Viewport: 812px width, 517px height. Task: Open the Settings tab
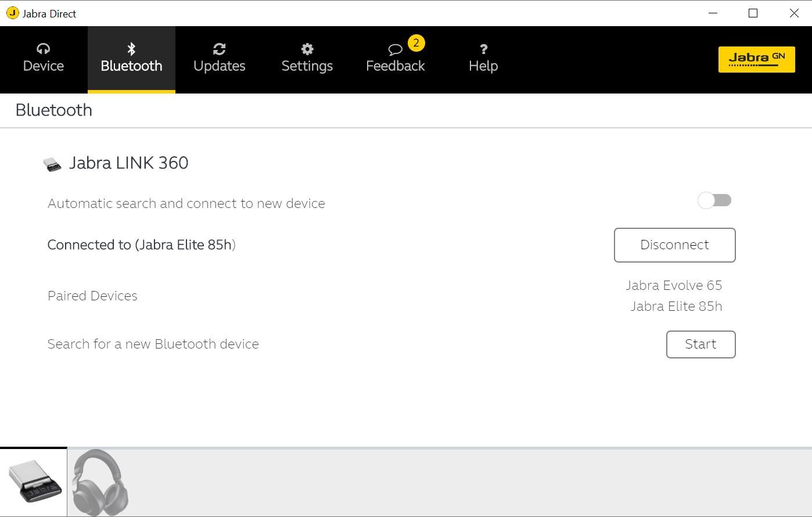(307, 59)
